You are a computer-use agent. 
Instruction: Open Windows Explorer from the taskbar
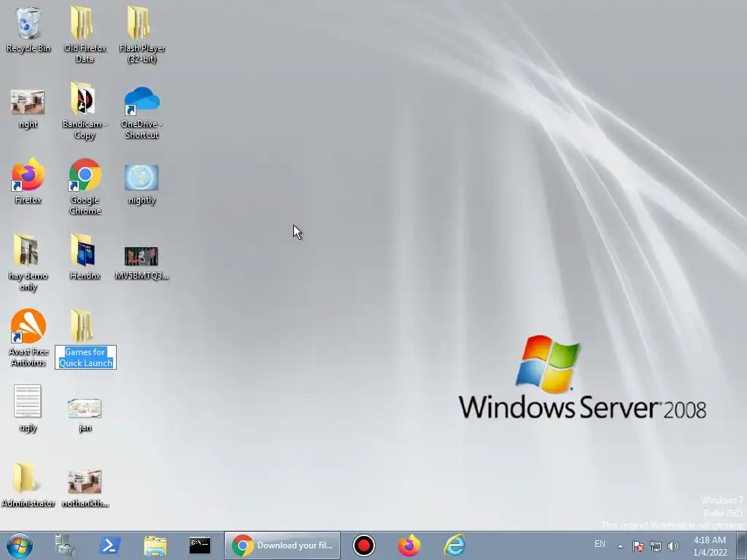[x=155, y=545]
